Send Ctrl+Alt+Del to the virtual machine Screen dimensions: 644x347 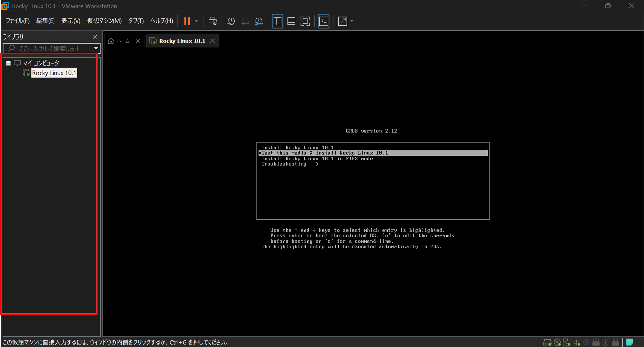213,21
